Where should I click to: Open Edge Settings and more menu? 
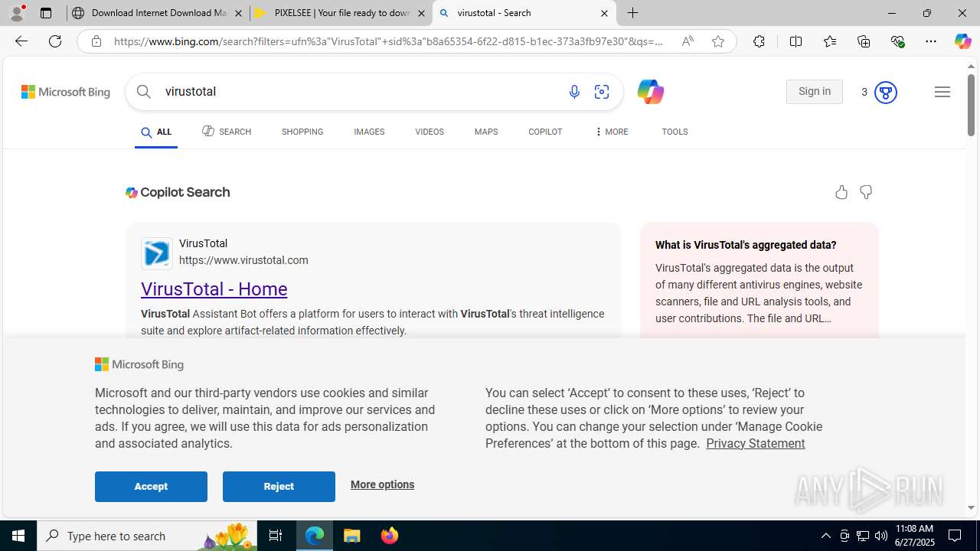(931, 41)
